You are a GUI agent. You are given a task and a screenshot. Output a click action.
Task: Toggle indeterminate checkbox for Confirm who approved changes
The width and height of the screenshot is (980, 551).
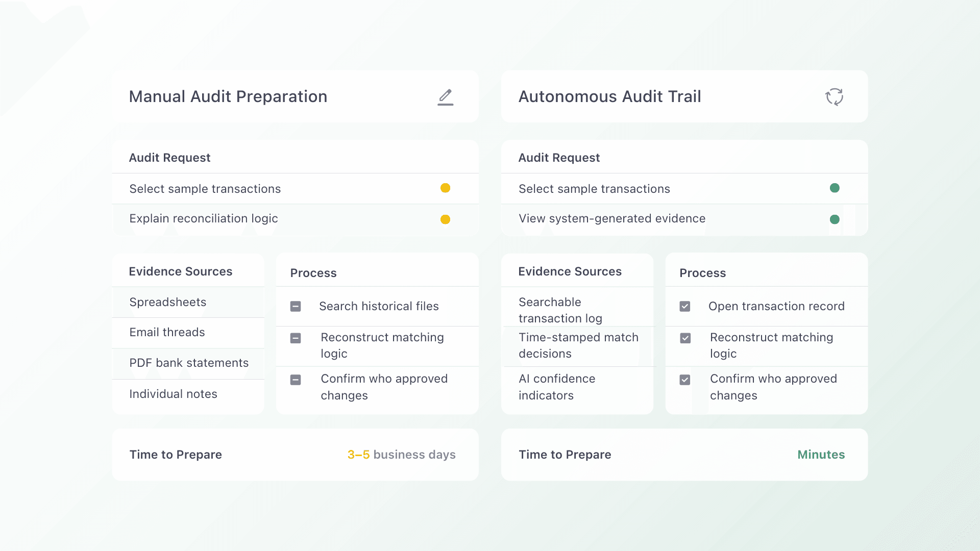(x=296, y=380)
